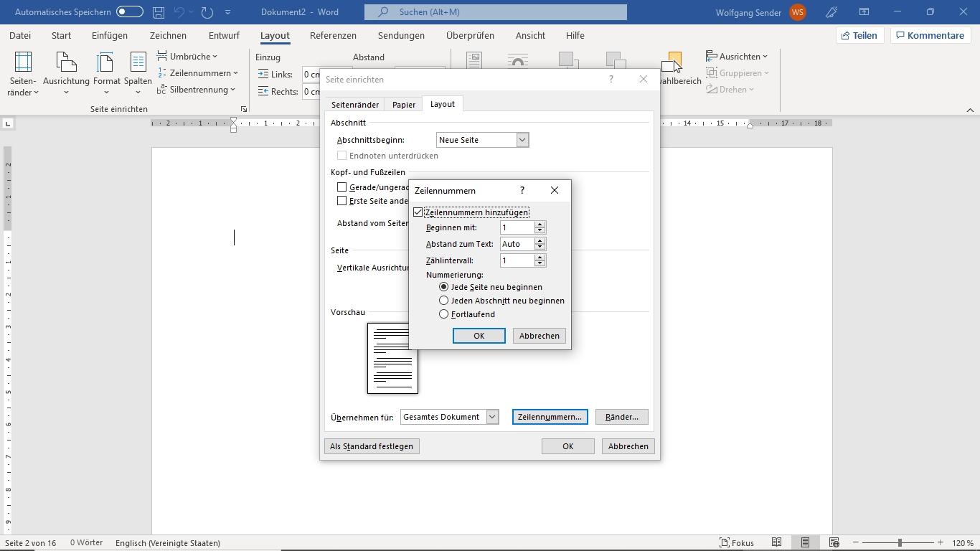The width and height of the screenshot is (980, 551).
Task: Switch to Read Mode view icon
Action: pyautogui.click(x=776, y=543)
